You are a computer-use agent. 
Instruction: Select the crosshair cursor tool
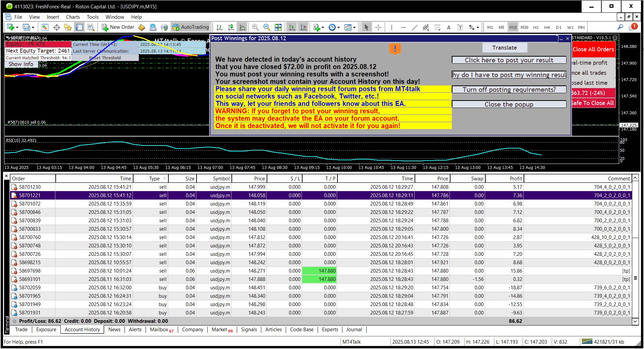pos(378,27)
